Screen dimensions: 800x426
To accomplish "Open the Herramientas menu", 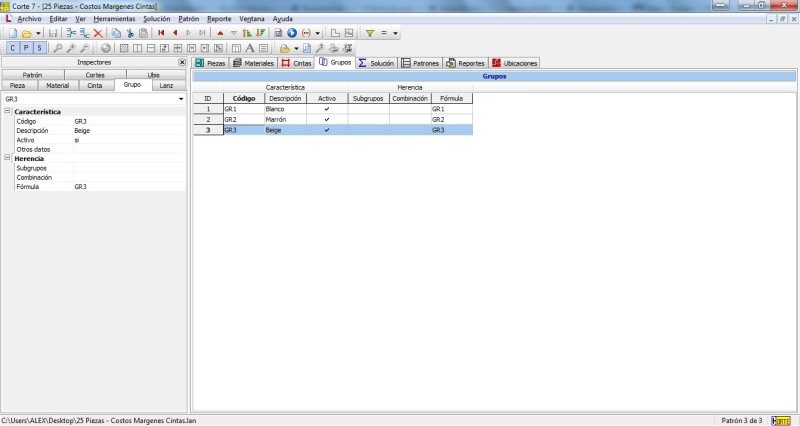I will [x=114, y=19].
